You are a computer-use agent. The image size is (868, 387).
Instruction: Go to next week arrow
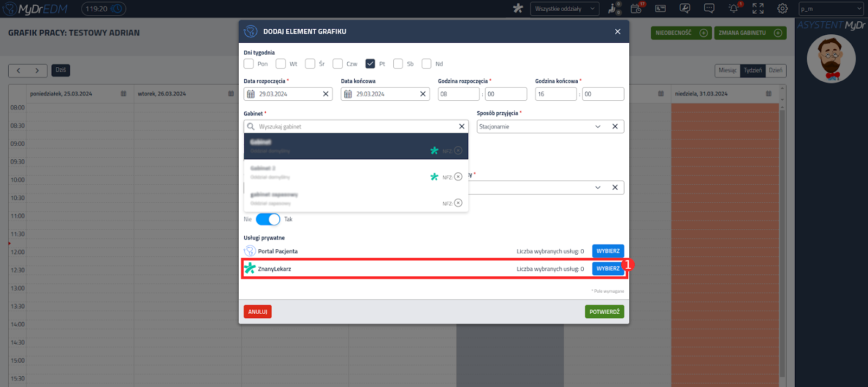pos(37,70)
